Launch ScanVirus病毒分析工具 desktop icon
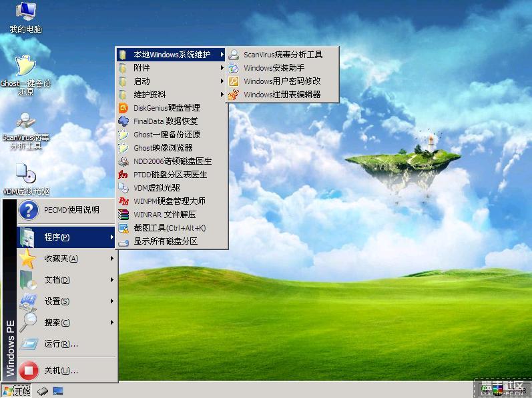 [25, 121]
